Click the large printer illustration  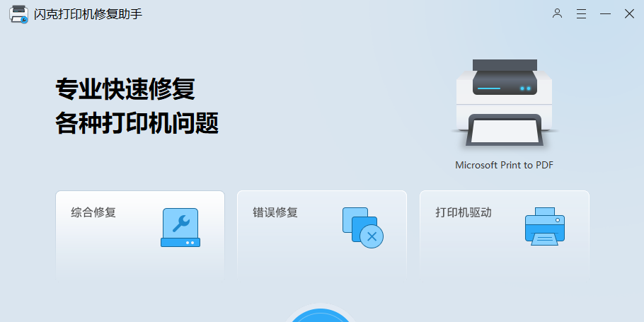[505, 103]
